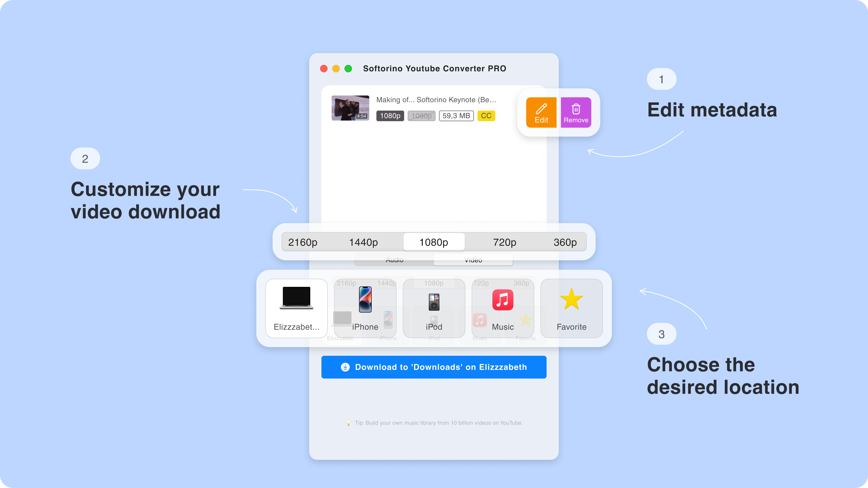
Task: Click Download to Downloads on Elizzzabeth
Action: (434, 367)
